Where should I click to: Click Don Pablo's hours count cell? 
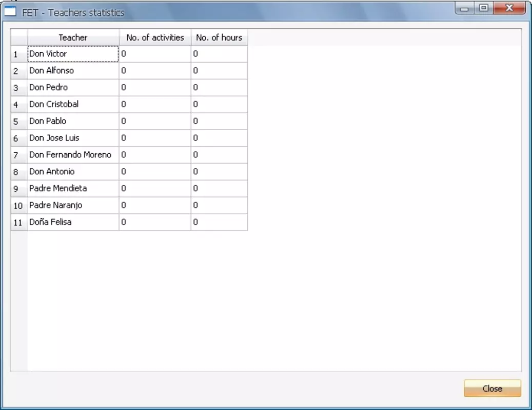click(x=219, y=121)
